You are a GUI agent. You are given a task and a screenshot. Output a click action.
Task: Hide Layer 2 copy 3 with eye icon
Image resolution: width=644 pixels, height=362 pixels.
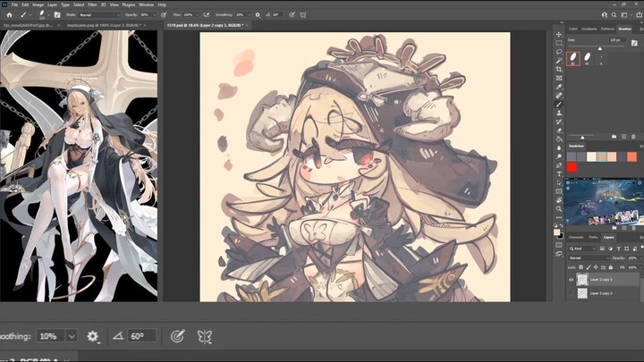point(571,280)
